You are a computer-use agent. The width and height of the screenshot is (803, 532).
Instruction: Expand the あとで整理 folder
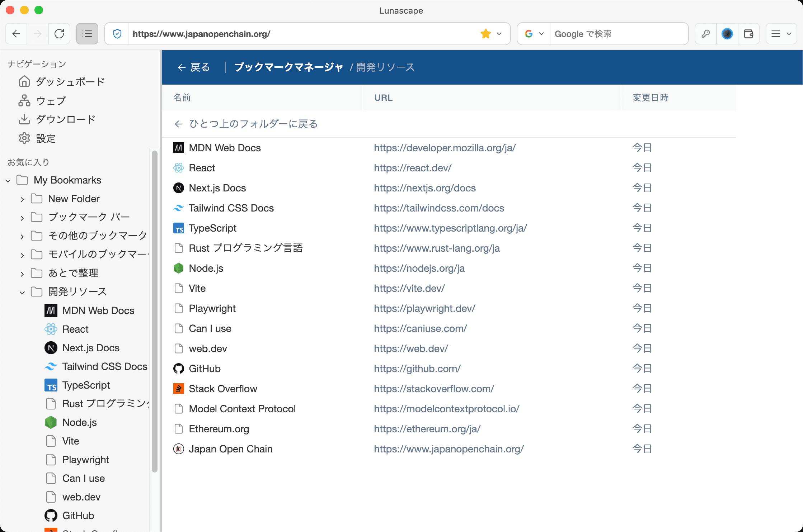click(22, 274)
